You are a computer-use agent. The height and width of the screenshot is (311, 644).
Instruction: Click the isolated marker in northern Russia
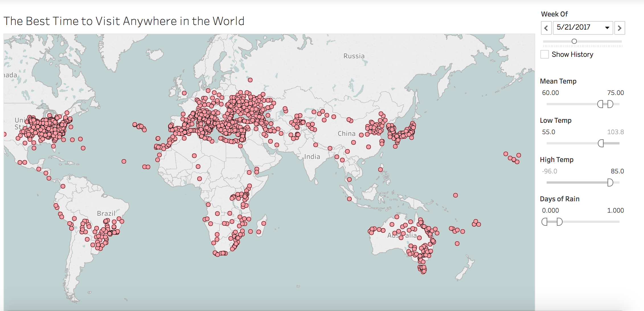point(250,80)
